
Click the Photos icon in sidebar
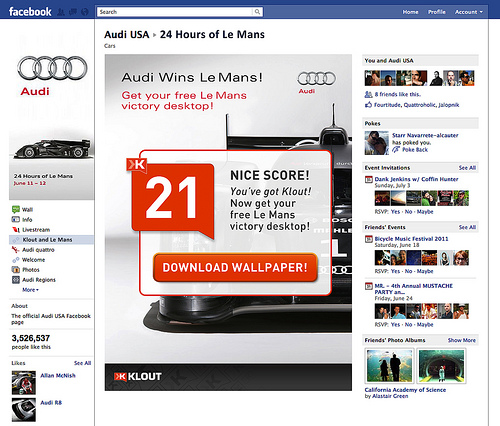[16, 270]
